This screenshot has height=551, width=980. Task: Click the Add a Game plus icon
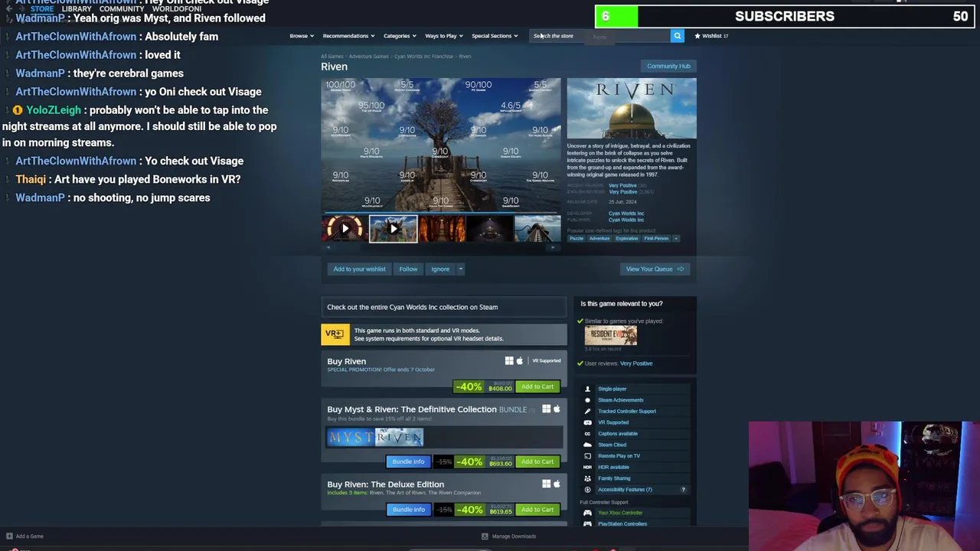(9, 536)
